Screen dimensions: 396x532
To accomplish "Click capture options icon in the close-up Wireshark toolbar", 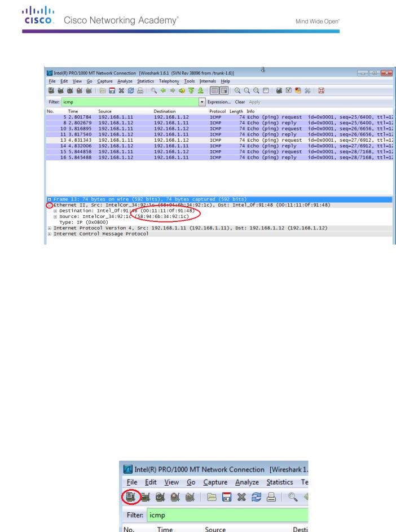I will (x=146, y=498).
